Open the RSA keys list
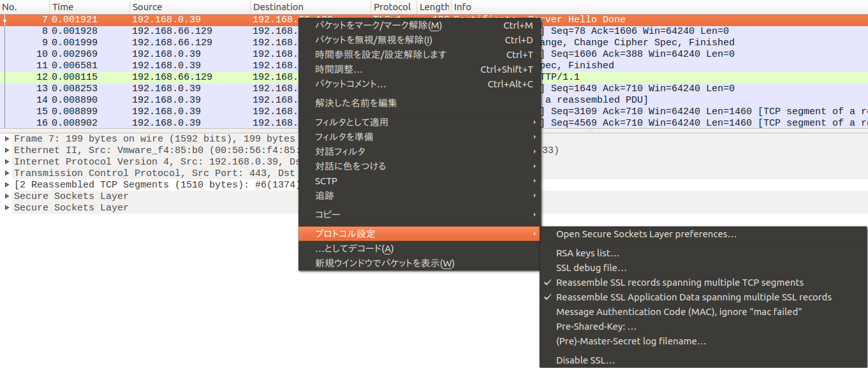 (x=587, y=253)
